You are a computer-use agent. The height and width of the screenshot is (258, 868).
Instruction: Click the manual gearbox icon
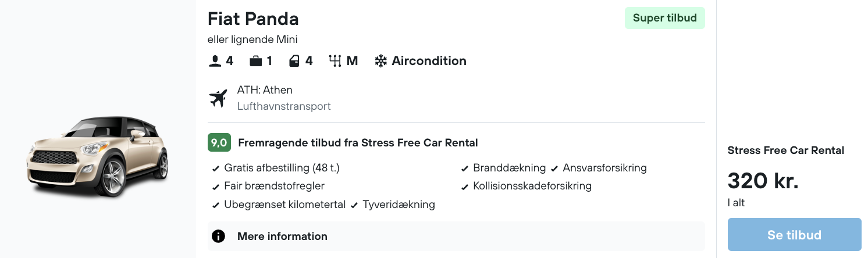click(335, 61)
